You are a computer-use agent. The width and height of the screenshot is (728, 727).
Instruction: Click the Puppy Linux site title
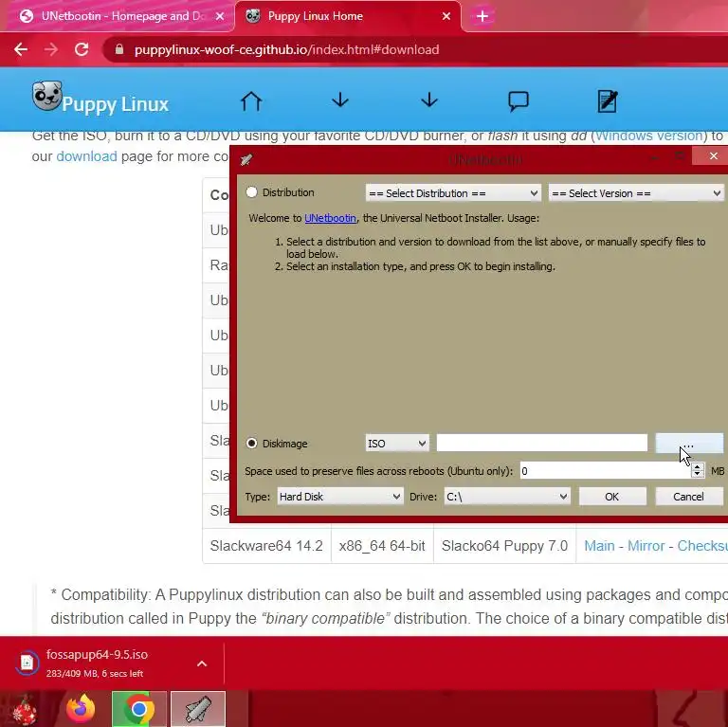click(x=115, y=104)
